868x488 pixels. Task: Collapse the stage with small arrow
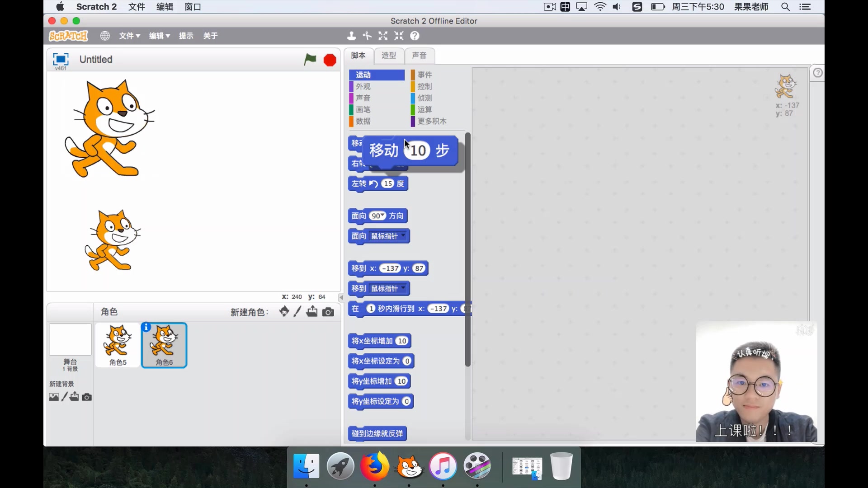pyautogui.click(x=341, y=297)
